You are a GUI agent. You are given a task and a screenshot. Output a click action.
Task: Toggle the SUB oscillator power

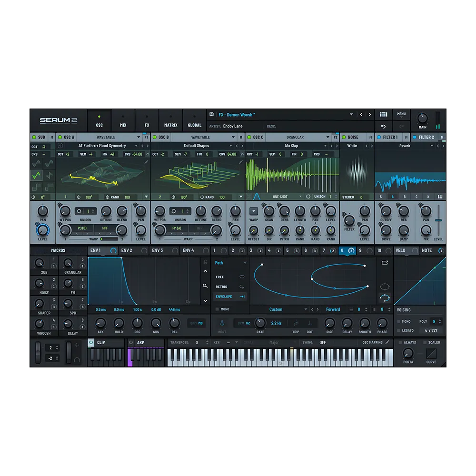tap(34, 137)
